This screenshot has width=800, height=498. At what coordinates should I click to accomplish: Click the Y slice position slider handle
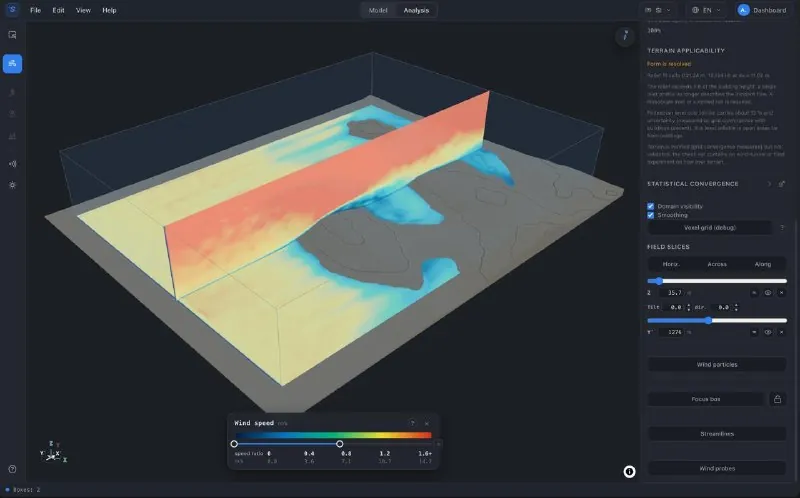click(708, 320)
